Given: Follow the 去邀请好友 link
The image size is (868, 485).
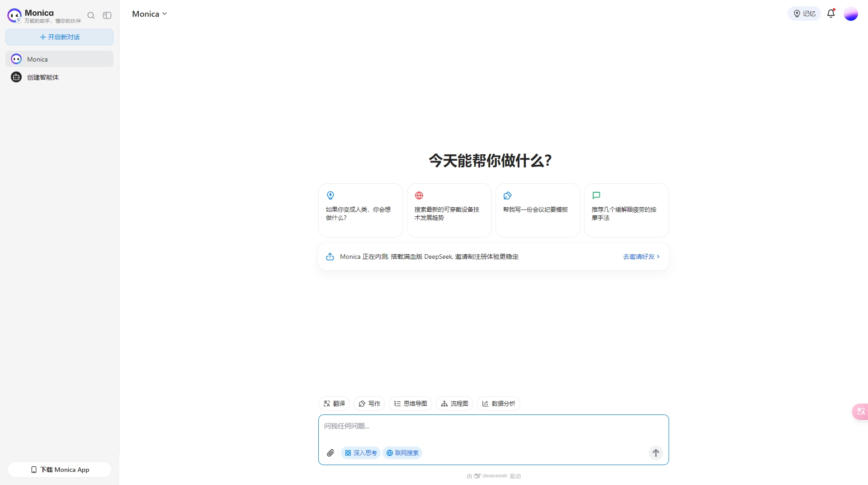Looking at the screenshot, I should [x=642, y=257].
